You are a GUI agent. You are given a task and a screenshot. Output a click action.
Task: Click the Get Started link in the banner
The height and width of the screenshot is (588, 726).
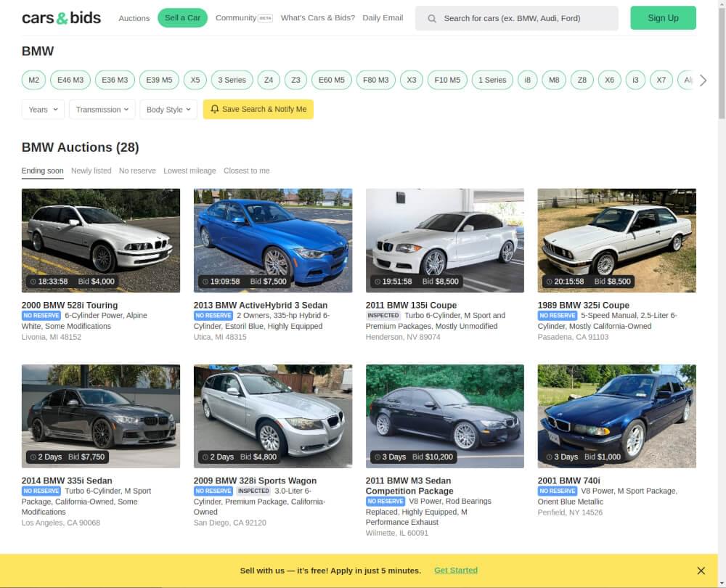click(x=456, y=571)
